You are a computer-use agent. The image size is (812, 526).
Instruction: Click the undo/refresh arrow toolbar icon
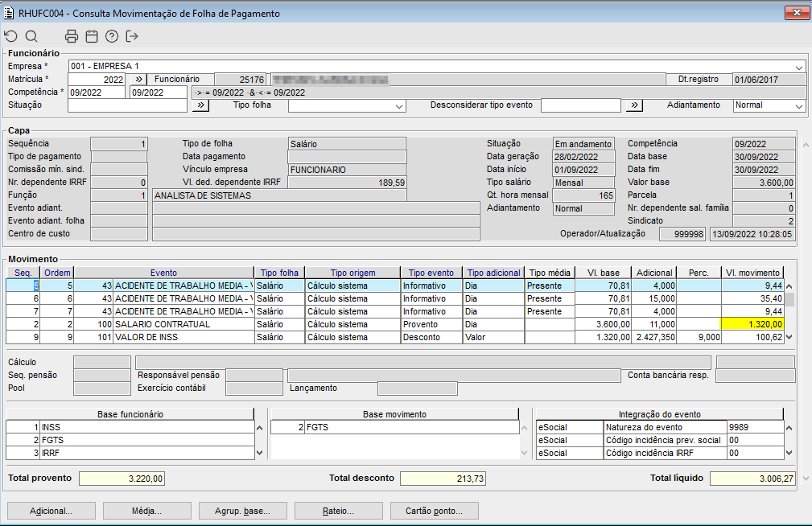[x=10, y=36]
